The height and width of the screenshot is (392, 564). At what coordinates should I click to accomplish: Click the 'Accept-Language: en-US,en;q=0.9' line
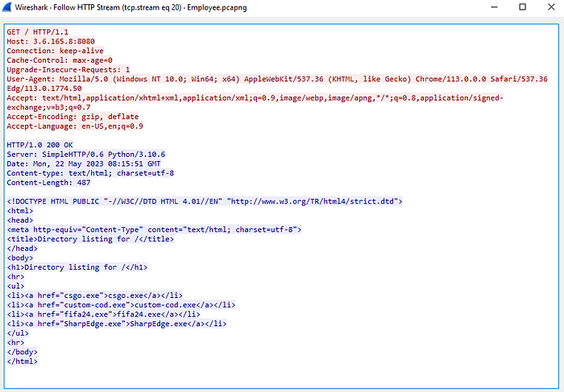75,126
